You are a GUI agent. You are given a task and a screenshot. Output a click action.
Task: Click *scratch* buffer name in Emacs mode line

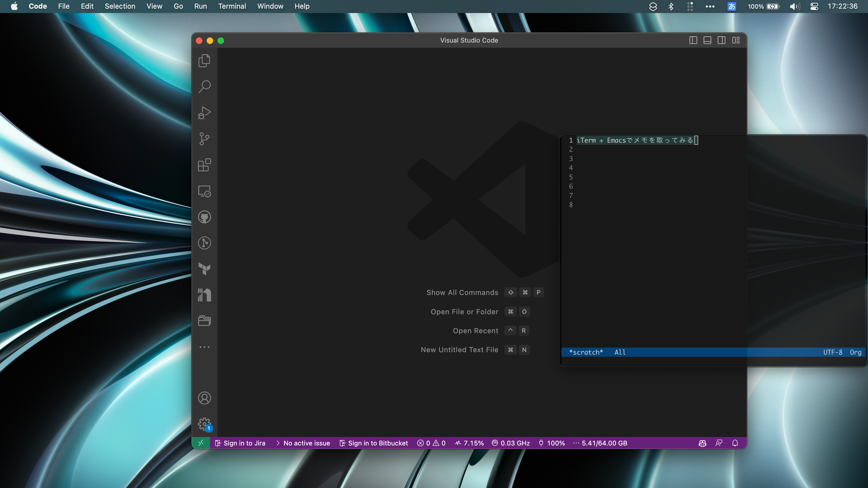[586, 352]
